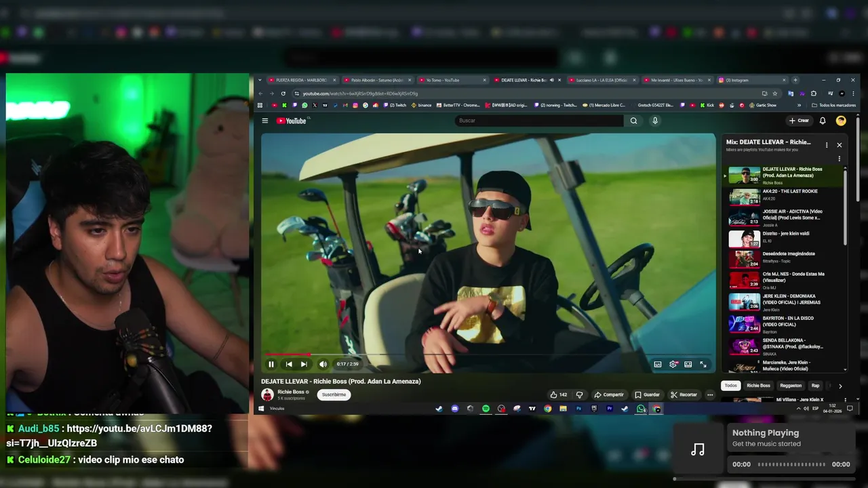The height and width of the screenshot is (488, 868).
Task: Open Spotify from Windows taskbar
Action: (x=486, y=409)
